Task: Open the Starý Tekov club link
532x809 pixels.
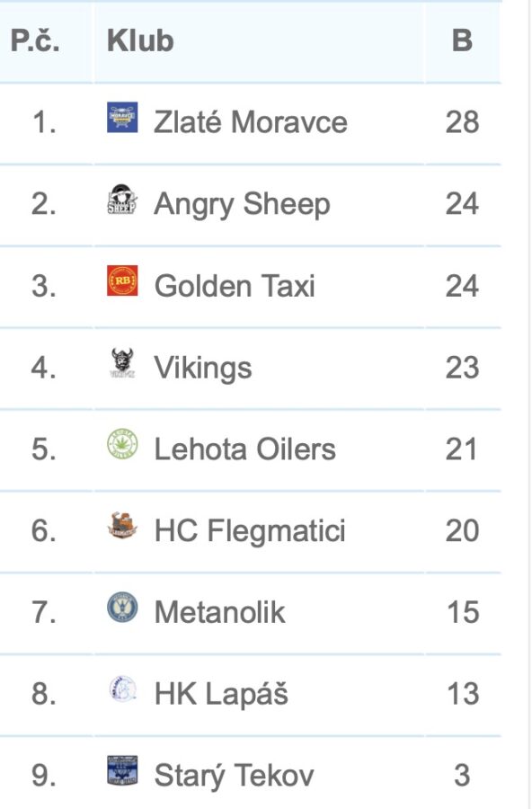Action: point(234,776)
